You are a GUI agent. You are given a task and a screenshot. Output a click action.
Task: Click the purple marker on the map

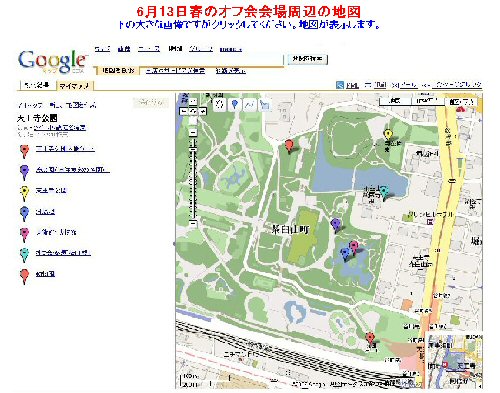coord(336,225)
